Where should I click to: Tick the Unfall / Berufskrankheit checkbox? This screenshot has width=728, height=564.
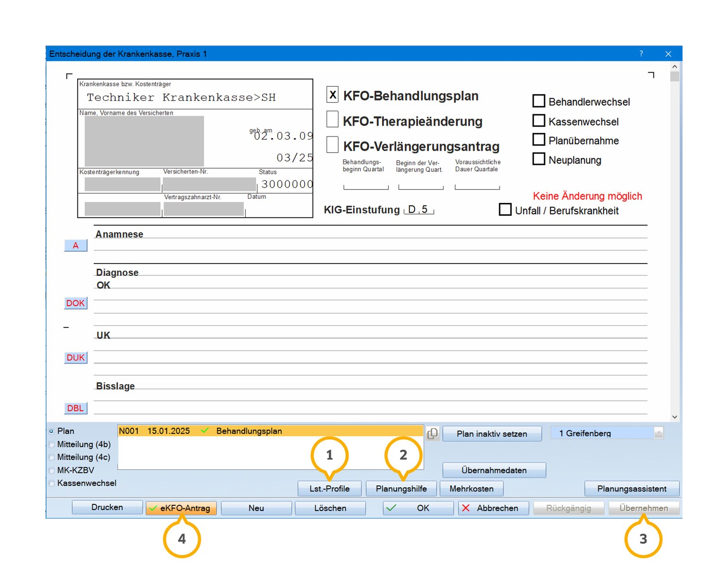coord(505,209)
